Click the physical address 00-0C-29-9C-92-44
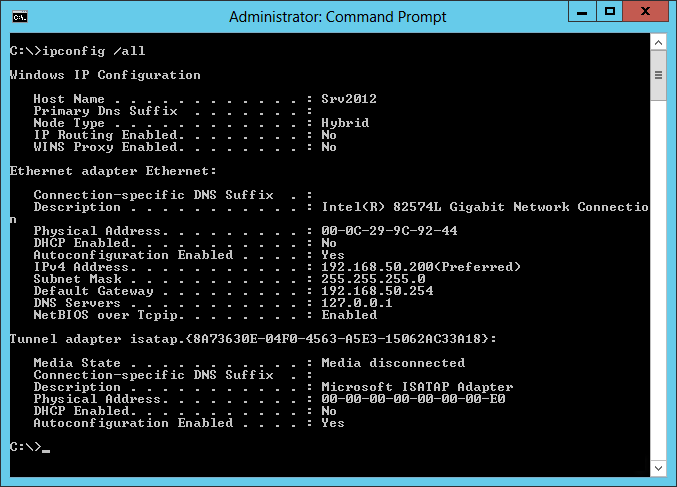Image resolution: width=677 pixels, height=487 pixels. (x=389, y=231)
